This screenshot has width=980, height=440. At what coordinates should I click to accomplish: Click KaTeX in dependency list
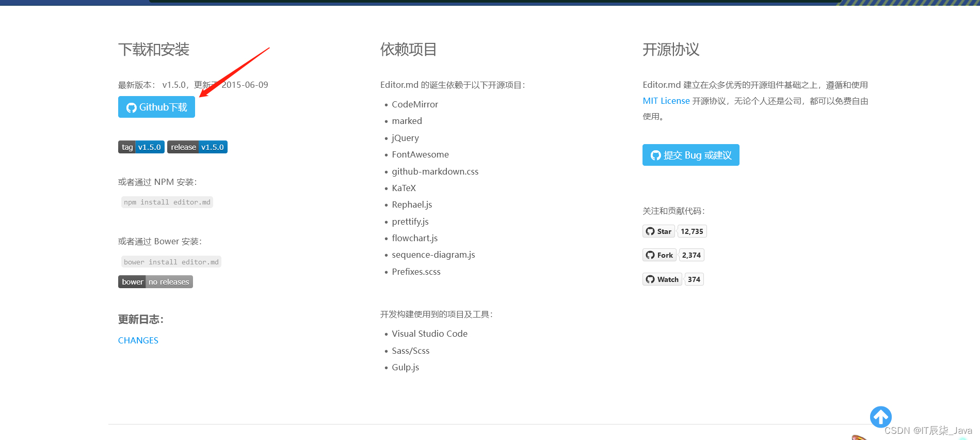(404, 188)
